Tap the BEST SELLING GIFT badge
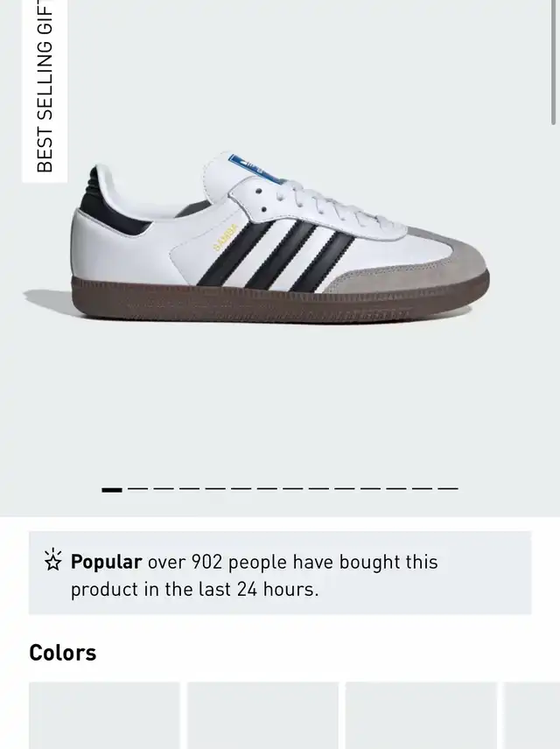This screenshot has width=560, height=749. [45, 91]
